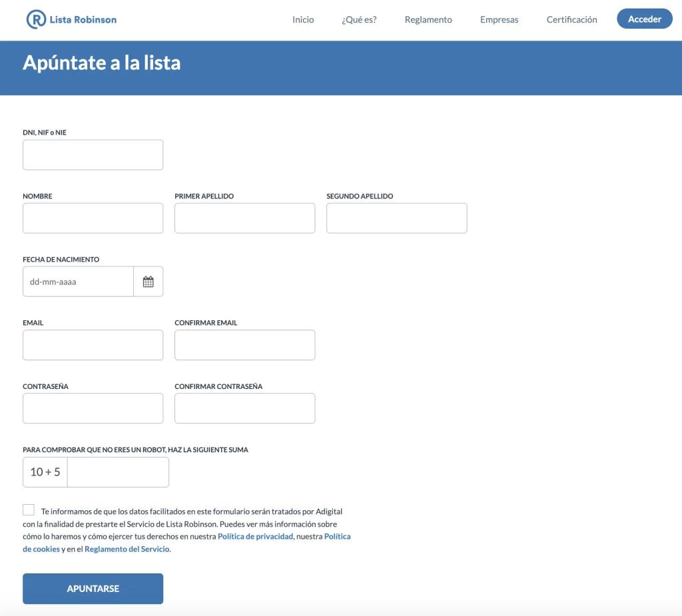682x616 pixels.
Task: Focus the DNI, NIF o NIE field
Action: click(x=93, y=154)
